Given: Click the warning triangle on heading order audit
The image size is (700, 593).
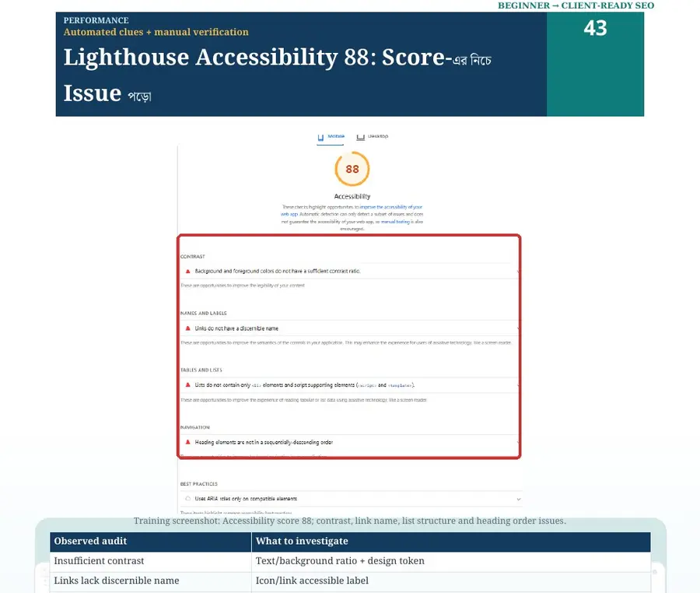Looking at the screenshot, I should pyautogui.click(x=188, y=442).
